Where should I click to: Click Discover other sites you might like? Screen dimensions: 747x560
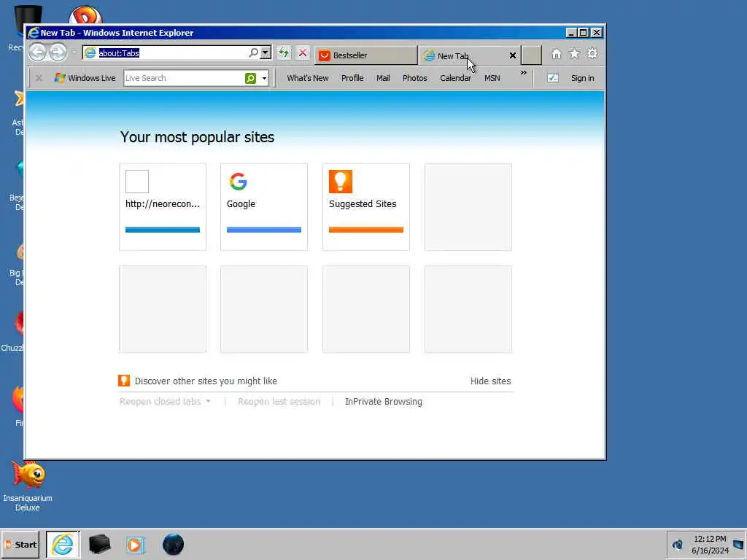[x=206, y=381]
